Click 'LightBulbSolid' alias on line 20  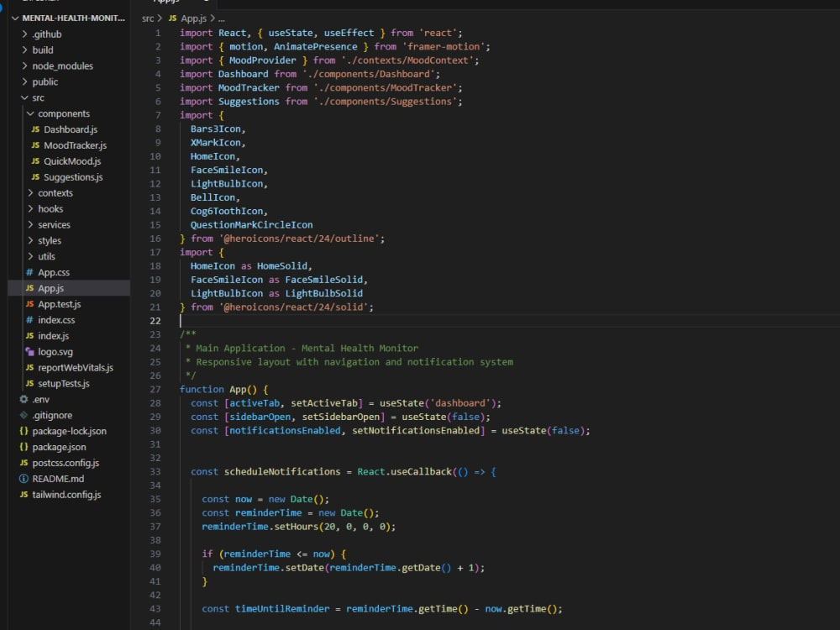click(x=323, y=293)
